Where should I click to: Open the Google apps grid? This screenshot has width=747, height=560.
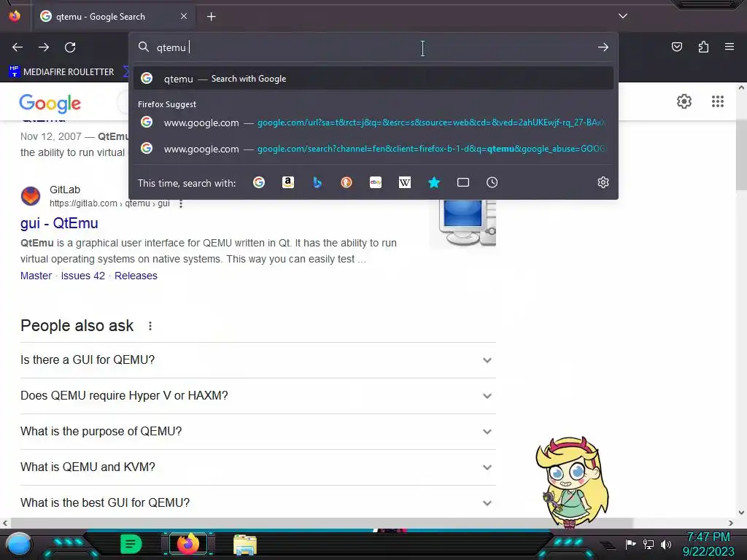pos(718,101)
